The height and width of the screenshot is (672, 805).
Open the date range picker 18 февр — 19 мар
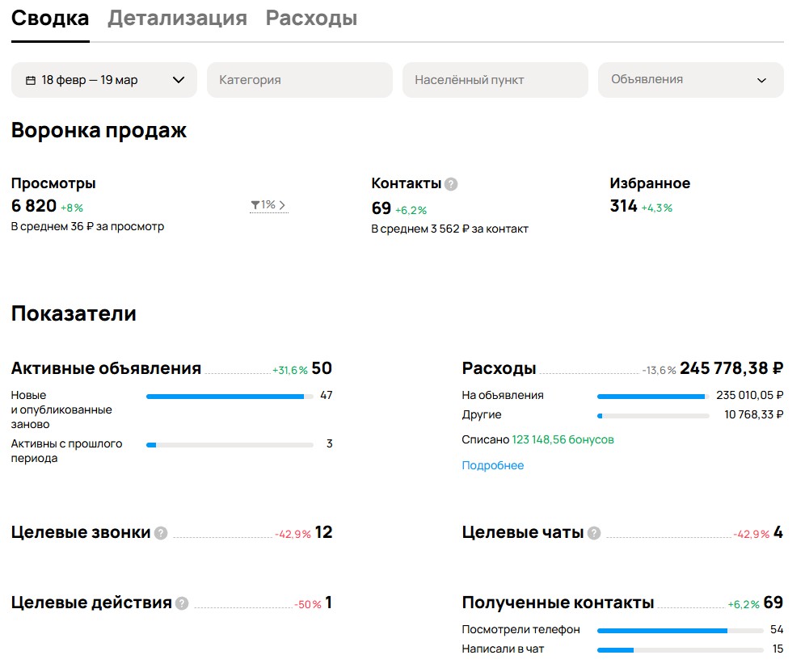[104, 80]
